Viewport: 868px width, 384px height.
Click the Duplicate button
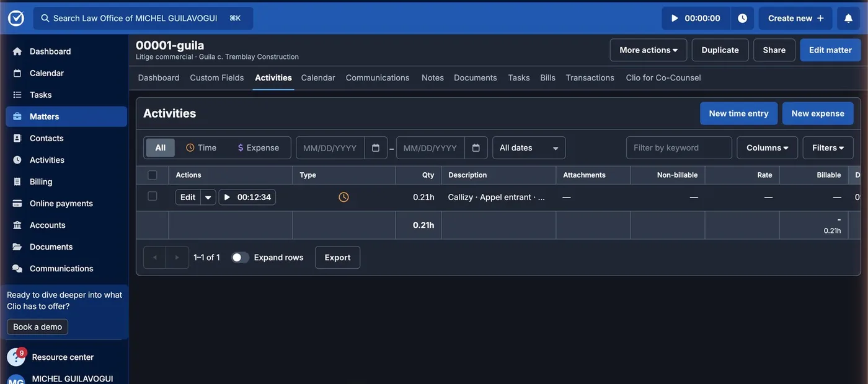tap(720, 50)
